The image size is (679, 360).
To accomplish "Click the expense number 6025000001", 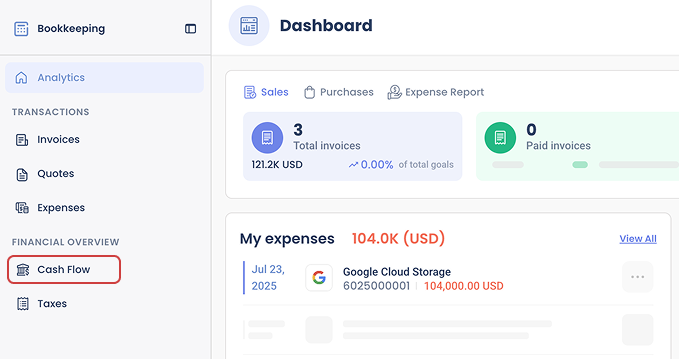I will (x=376, y=286).
